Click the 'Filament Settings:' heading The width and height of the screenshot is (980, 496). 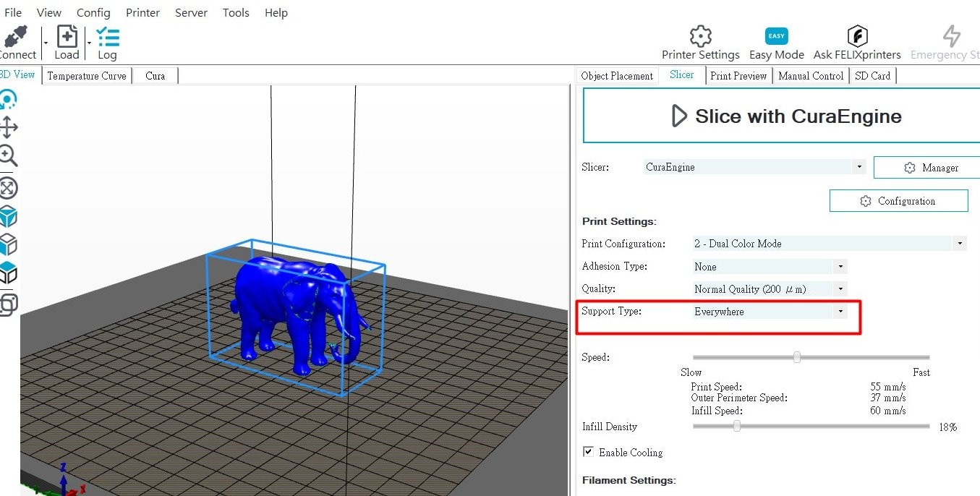click(x=629, y=480)
